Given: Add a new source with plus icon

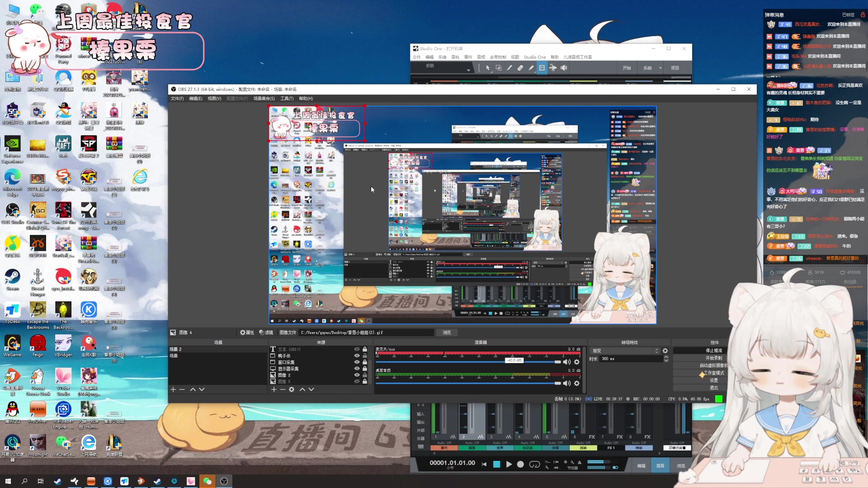Looking at the screenshot, I should 274,389.
